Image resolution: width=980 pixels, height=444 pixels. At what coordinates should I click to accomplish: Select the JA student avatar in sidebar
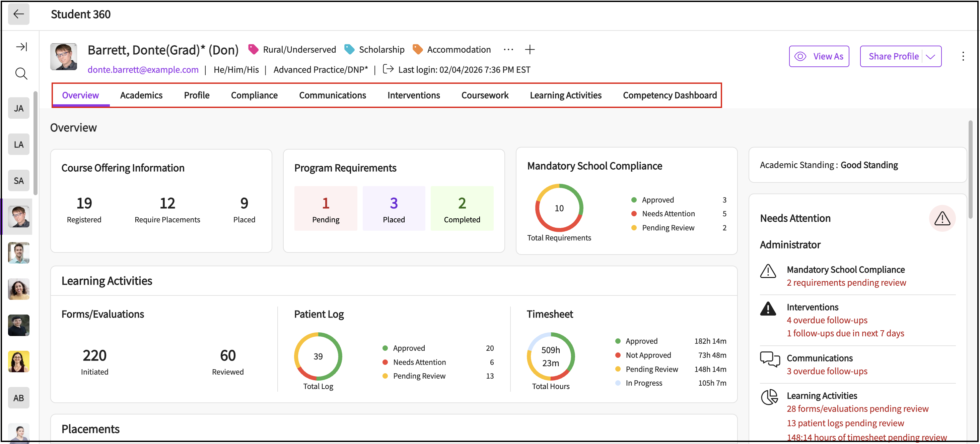click(19, 108)
